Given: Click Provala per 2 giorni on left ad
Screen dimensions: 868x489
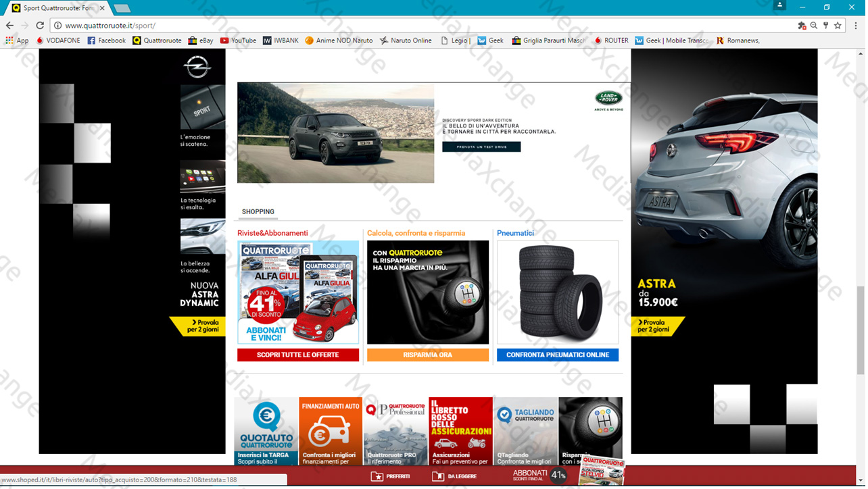Looking at the screenshot, I should pos(197,326).
